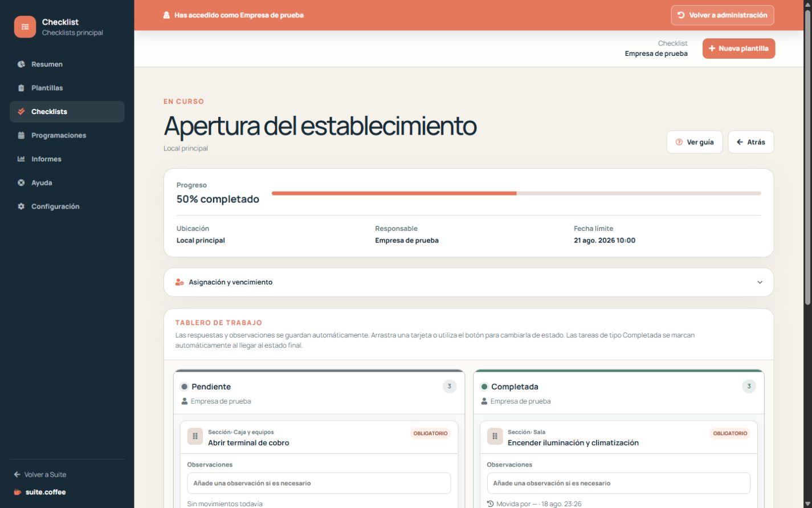812x508 pixels.
Task: Click the Informes chart icon
Action: [x=21, y=159]
